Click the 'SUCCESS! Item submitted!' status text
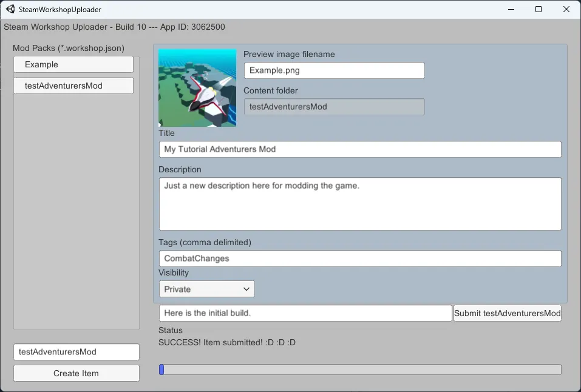 tap(227, 342)
